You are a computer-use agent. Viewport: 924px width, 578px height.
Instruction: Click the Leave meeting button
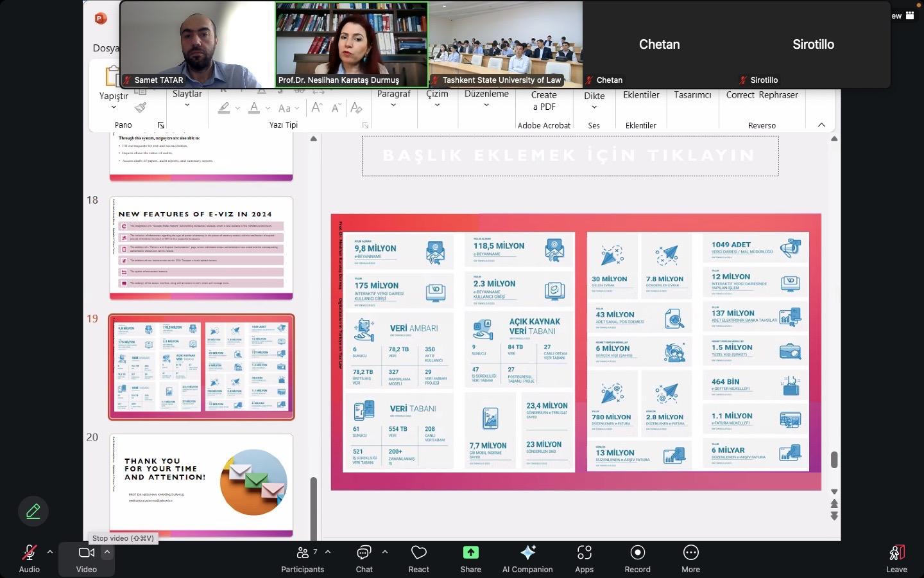coord(896,553)
